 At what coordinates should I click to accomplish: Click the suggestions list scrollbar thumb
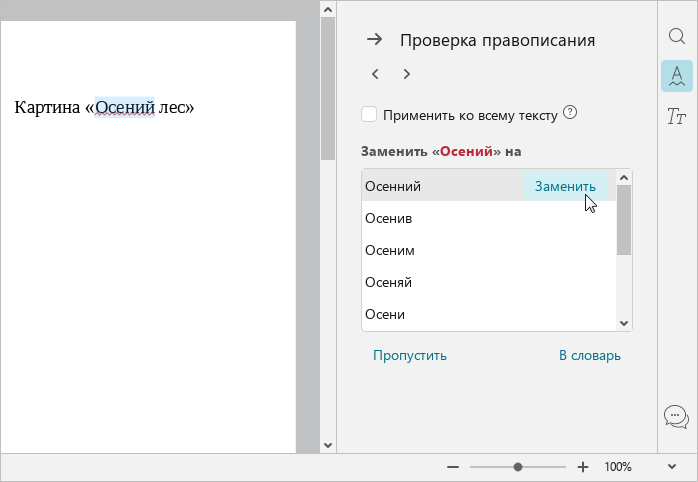click(x=624, y=220)
